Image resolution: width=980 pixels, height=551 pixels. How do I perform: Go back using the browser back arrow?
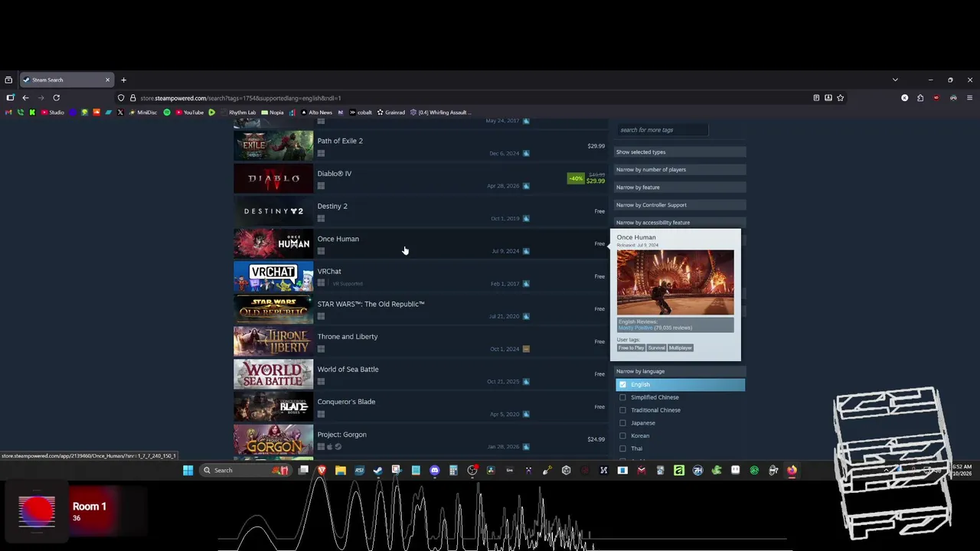[25, 98]
